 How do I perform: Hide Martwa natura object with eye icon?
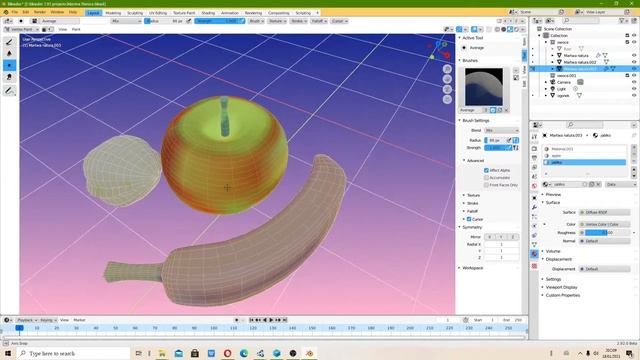[634, 56]
